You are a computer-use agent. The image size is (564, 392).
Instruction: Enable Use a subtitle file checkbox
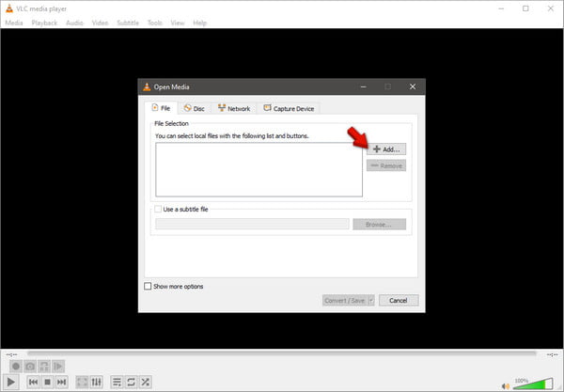tap(158, 209)
